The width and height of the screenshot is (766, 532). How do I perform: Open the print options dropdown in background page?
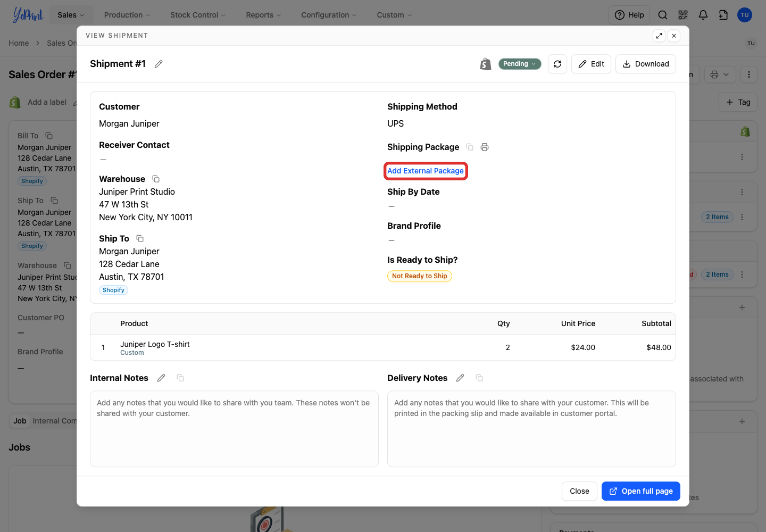click(x=720, y=74)
